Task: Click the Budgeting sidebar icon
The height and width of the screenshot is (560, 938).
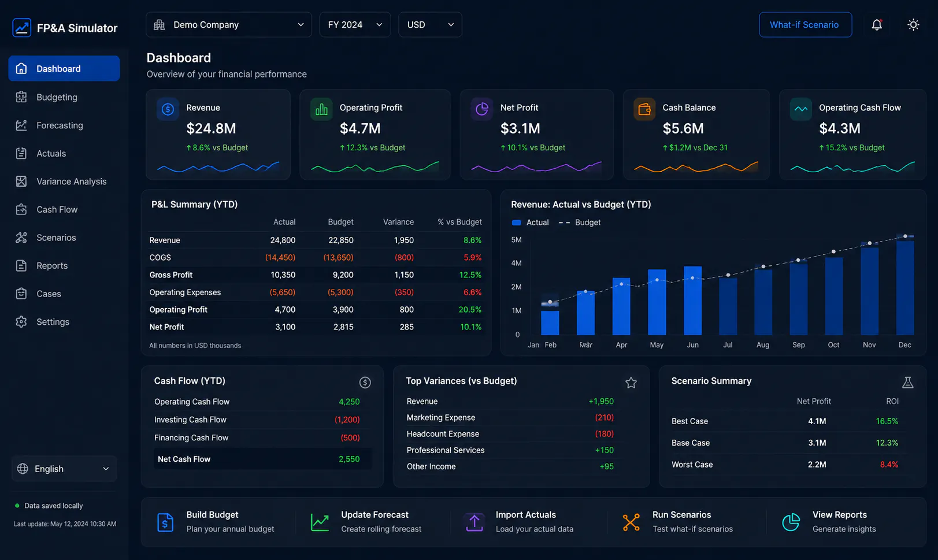Action: click(x=21, y=97)
